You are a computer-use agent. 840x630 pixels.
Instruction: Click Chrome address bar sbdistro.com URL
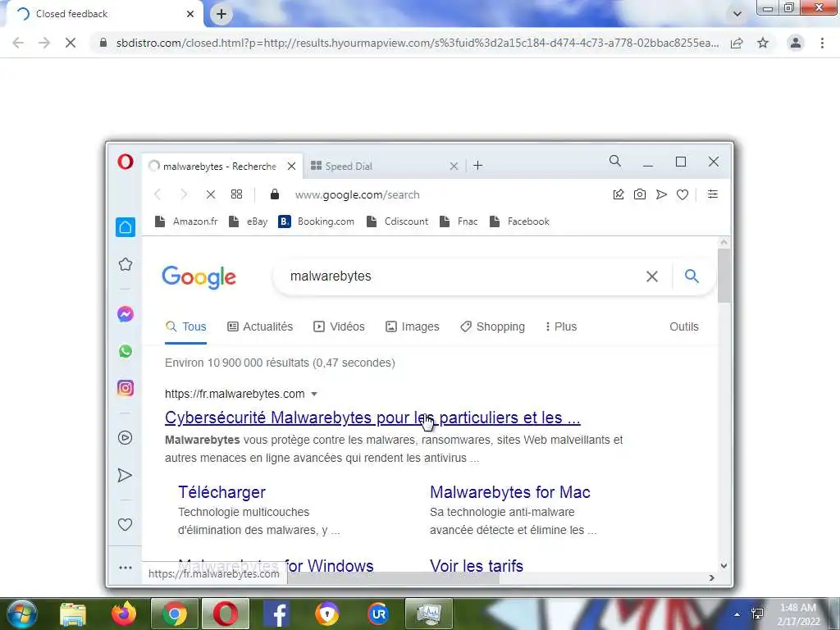pos(418,43)
